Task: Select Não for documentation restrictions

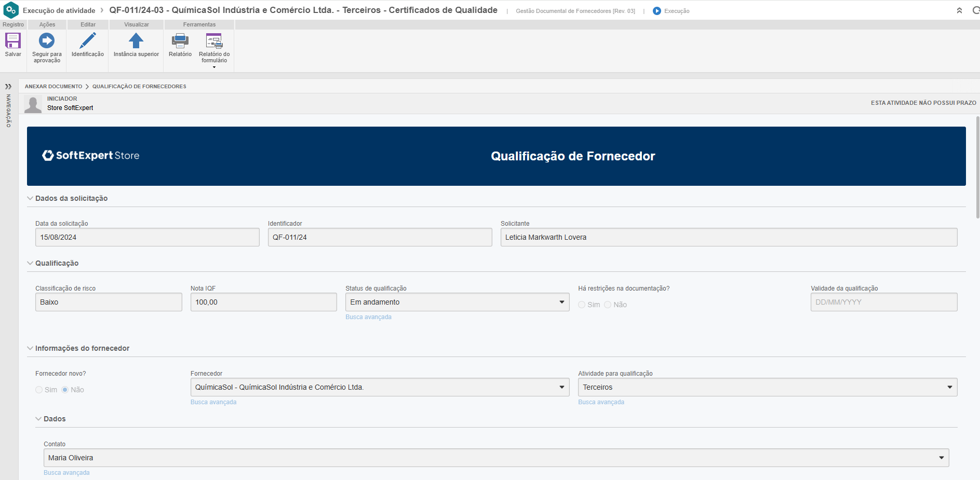Action: [x=608, y=305]
